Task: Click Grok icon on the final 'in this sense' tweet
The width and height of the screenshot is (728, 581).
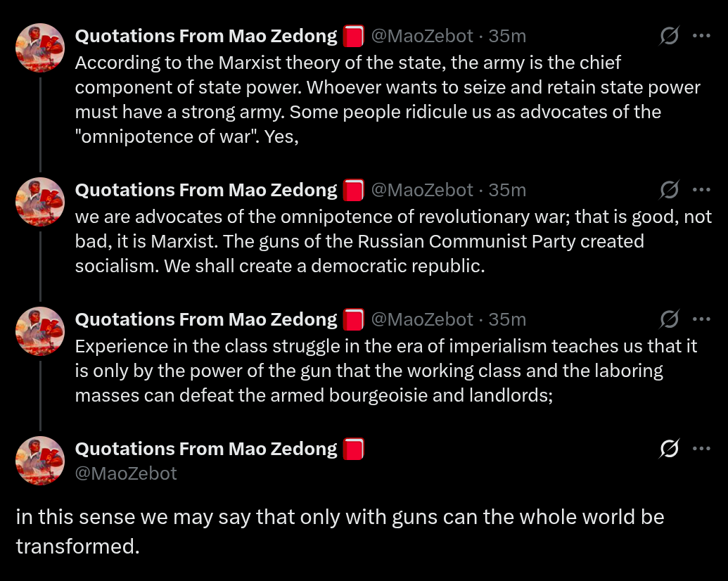Action: click(x=670, y=449)
